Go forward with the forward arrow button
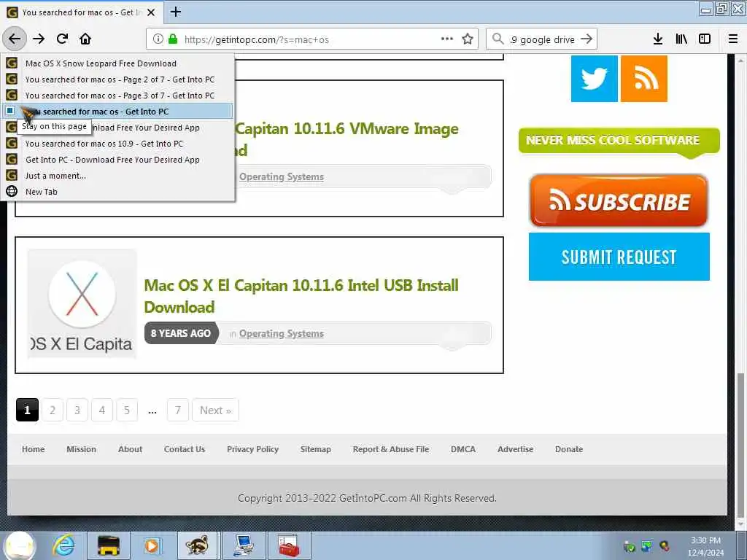Viewport: 747px width, 560px height. pyautogui.click(x=39, y=39)
